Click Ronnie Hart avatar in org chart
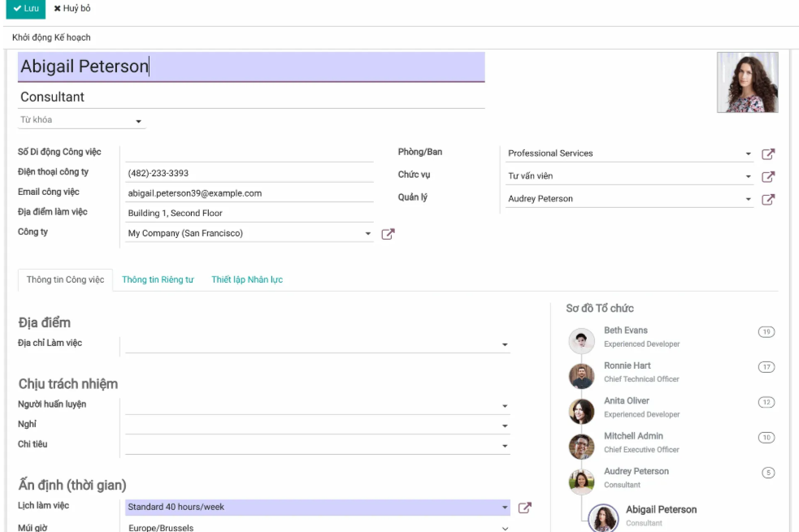The image size is (799, 532). pos(581,376)
